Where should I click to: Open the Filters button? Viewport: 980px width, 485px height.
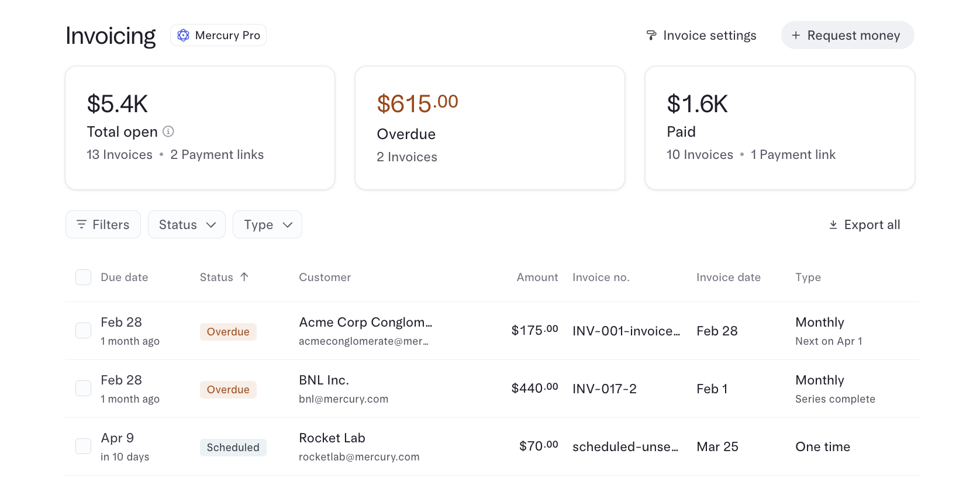(x=103, y=224)
